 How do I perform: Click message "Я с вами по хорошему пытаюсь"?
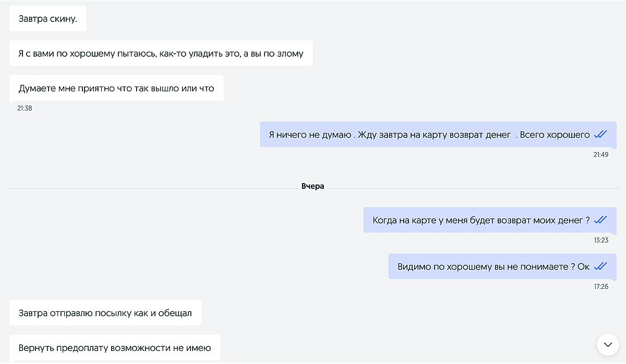tap(161, 53)
